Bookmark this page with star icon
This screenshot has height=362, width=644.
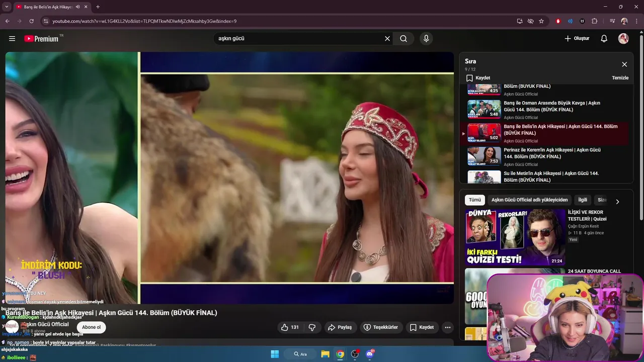[x=541, y=21]
